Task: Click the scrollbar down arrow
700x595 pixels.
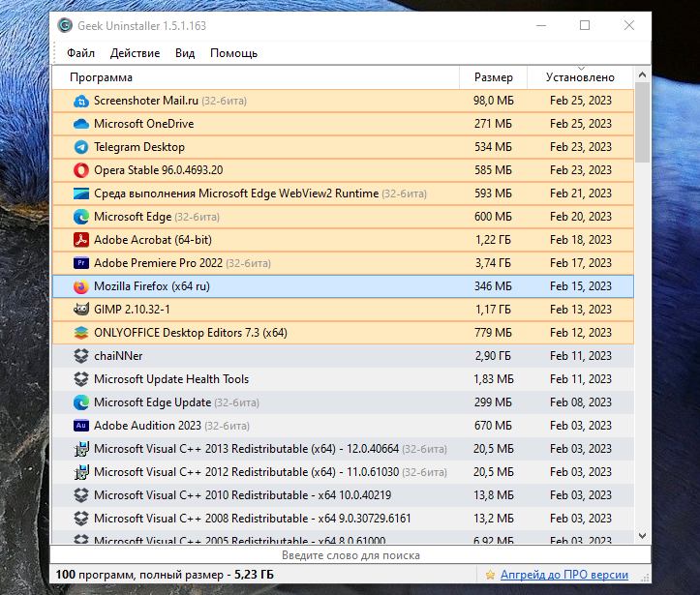Action: pos(643,536)
